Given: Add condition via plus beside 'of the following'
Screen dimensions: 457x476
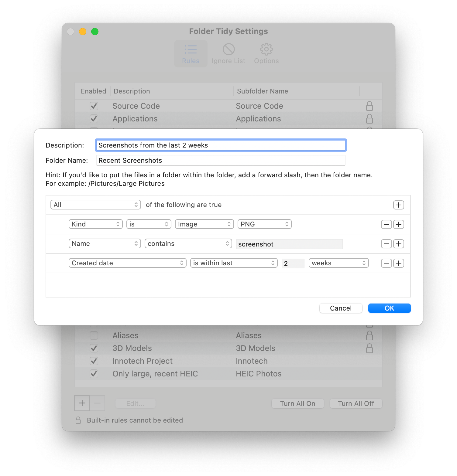Looking at the screenshot, I should pos(399,205).
